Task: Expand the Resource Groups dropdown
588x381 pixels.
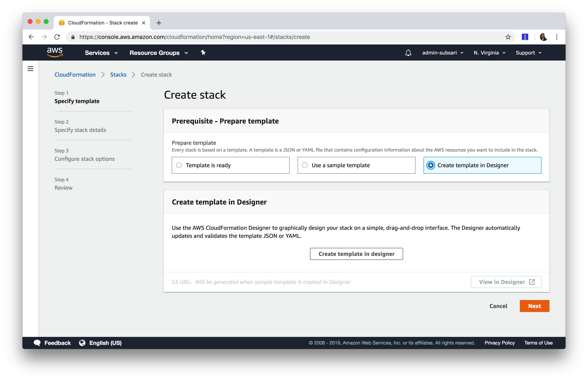Action: pyautogui.click(x=159, y=53)
